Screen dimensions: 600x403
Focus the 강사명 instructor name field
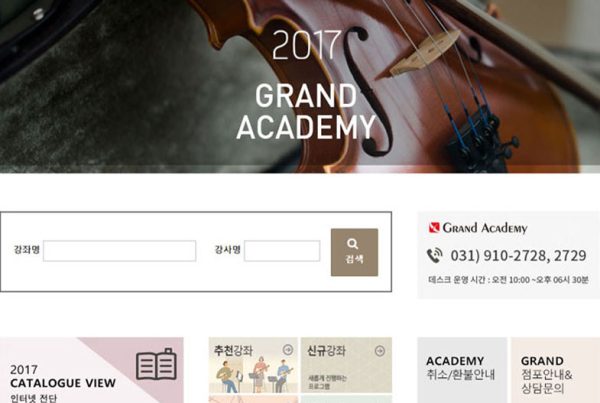tap(282, 251)
